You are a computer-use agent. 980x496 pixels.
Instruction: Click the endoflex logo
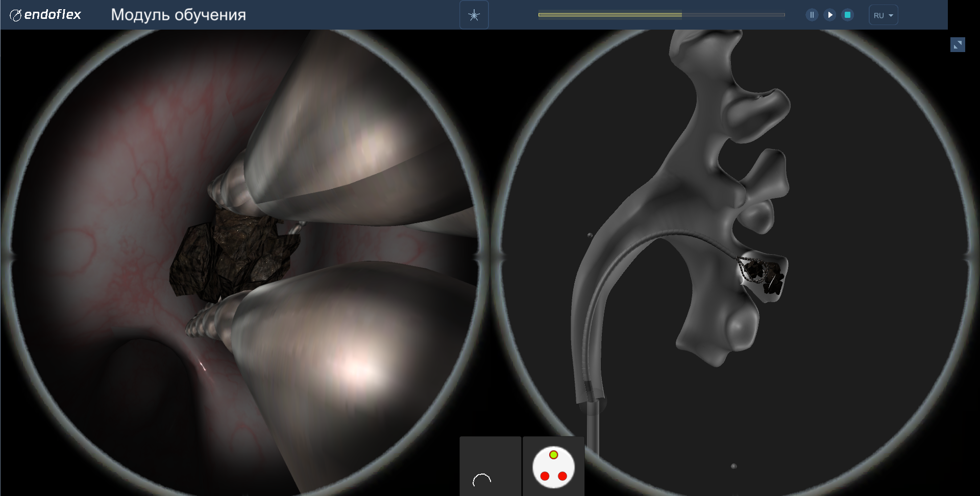coord(45,15)
